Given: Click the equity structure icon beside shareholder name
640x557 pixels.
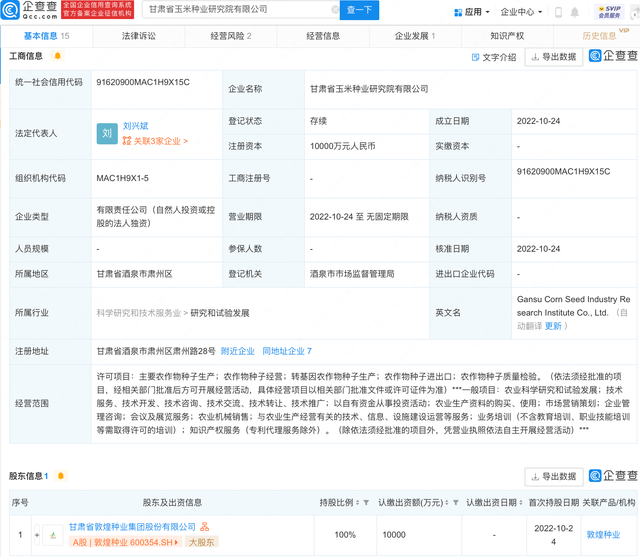Looking at the screenshot, I should (205, 526).
